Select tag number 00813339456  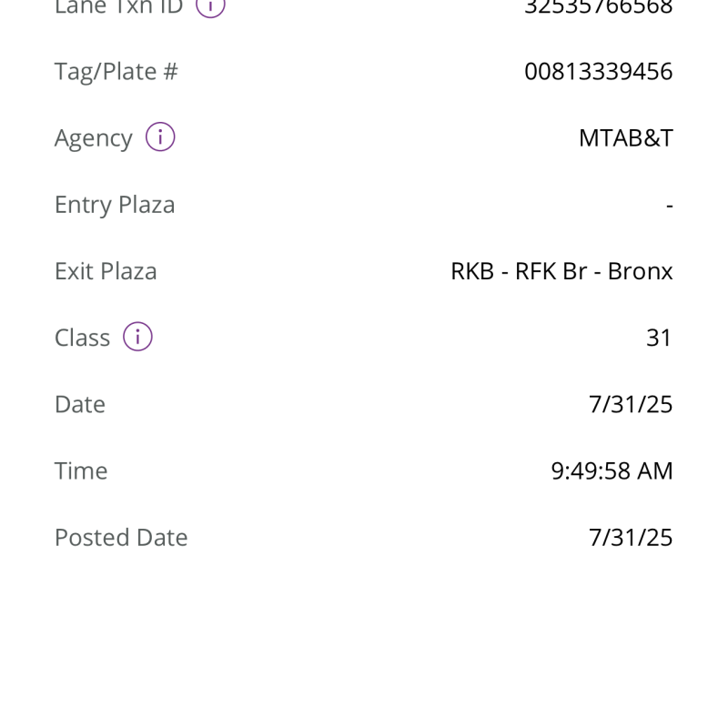coord(598,71)
